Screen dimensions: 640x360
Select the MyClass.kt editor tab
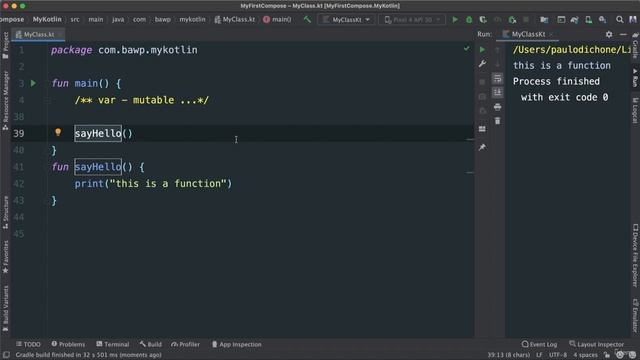pyautogui.click(x=38, y=35)
